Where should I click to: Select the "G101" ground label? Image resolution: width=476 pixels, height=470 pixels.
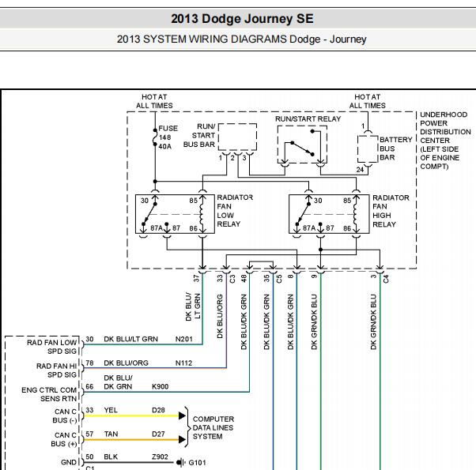[197, 463]
